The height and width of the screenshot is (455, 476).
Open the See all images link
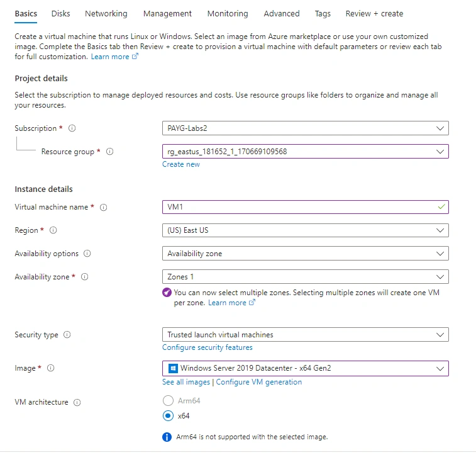point(186,382)
